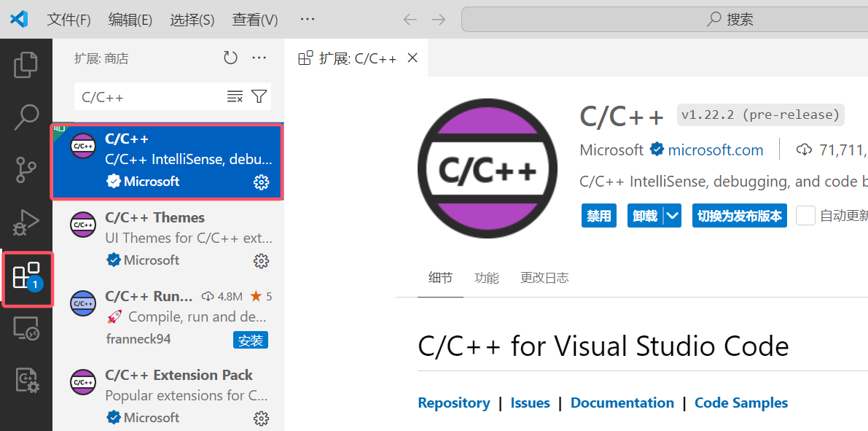Open the Documentation link
The image size is (868, 431).
622,403
